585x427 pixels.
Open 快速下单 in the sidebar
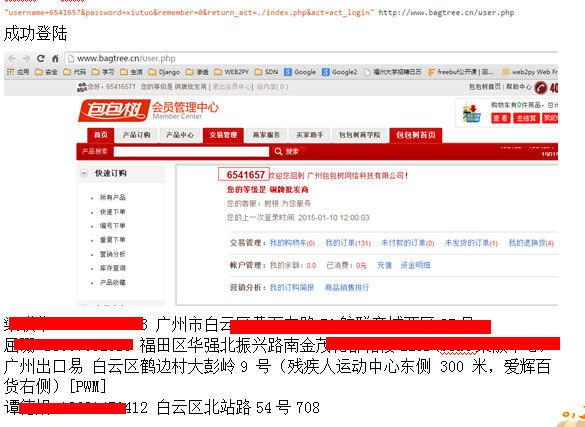click(113, 211)
